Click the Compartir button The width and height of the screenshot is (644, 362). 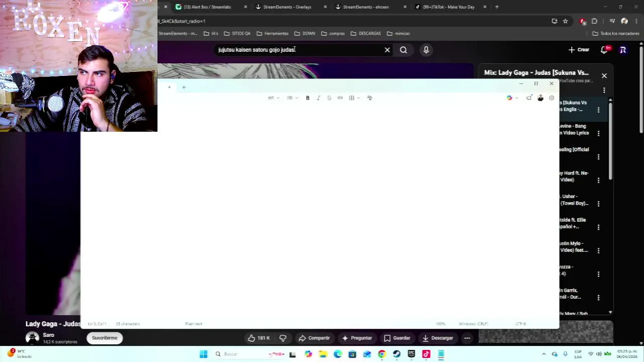pos(313,338)
